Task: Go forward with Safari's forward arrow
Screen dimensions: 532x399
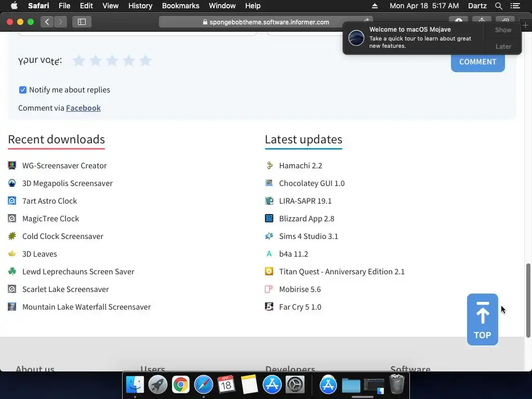Action: [x=60, y=22]
